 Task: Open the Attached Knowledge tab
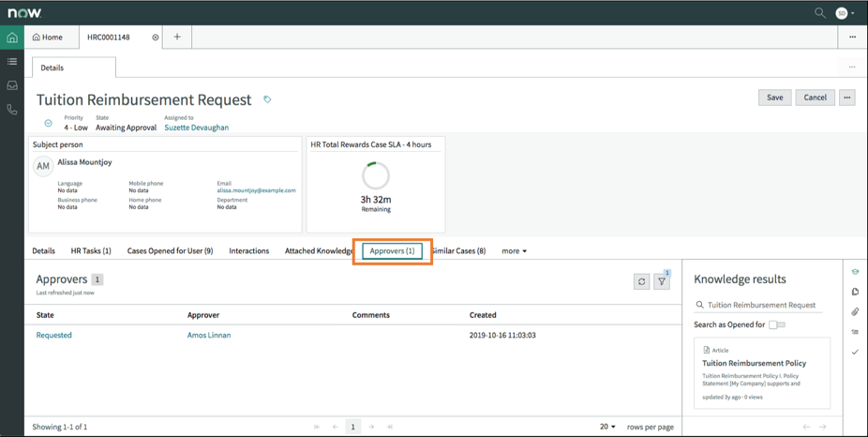click(319, 251)
